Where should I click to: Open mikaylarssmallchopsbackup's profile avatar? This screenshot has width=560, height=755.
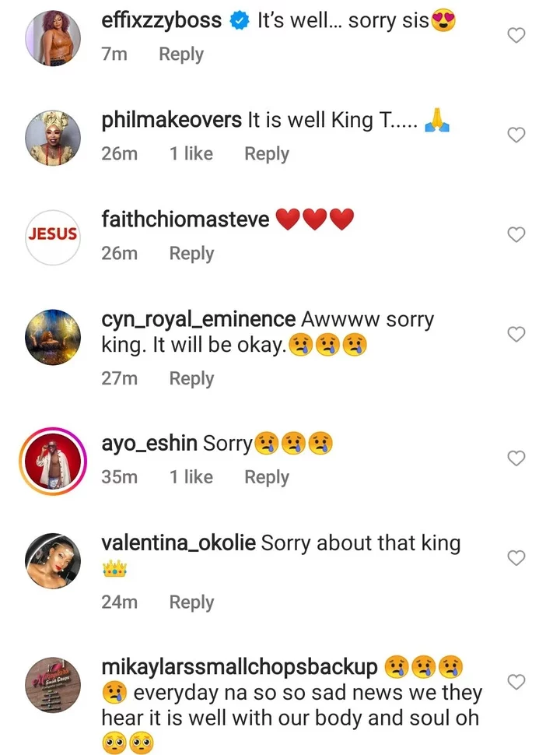point(53,682)
